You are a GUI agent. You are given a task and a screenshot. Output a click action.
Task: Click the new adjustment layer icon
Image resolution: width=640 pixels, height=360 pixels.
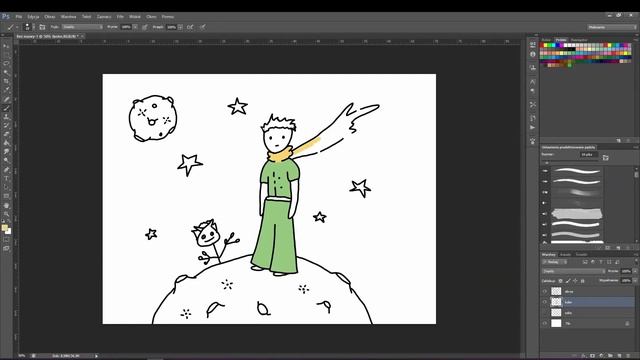601,356
